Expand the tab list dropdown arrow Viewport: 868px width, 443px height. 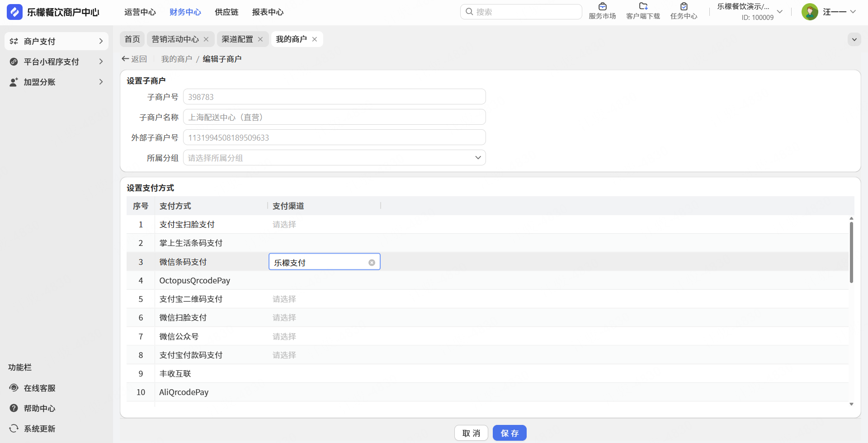(x=854, y=39)
